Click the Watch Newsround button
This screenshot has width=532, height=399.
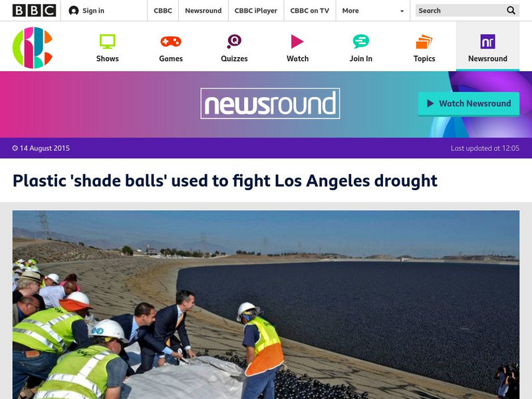coord(469,104)
